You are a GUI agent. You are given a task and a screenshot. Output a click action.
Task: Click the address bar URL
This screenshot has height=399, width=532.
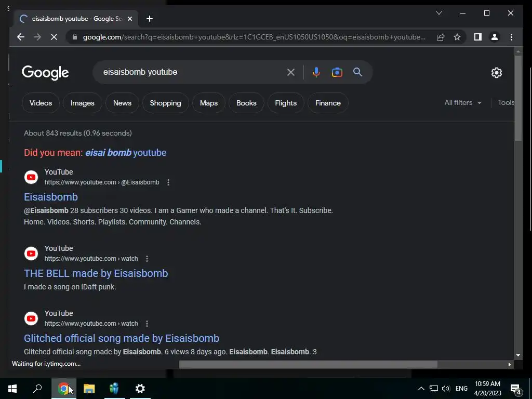[x=255, y=37]
